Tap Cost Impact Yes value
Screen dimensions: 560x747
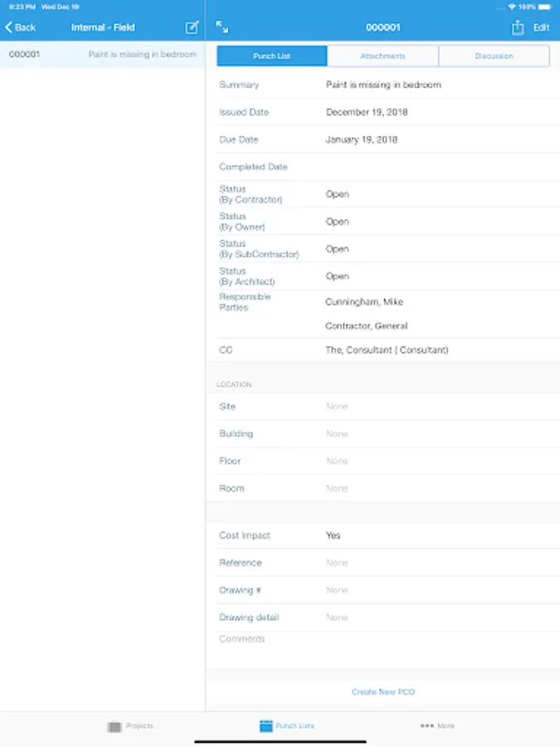334,535
